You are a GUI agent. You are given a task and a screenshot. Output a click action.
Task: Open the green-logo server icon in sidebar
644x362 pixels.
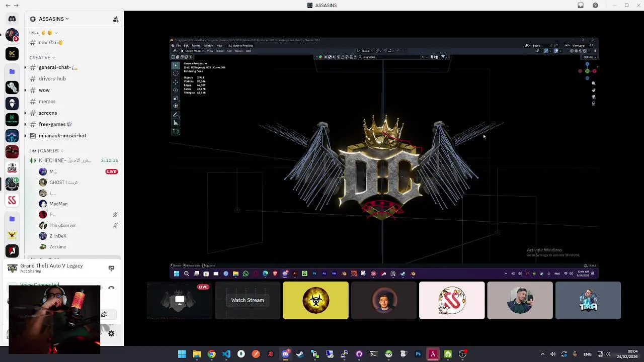(12, 120)
